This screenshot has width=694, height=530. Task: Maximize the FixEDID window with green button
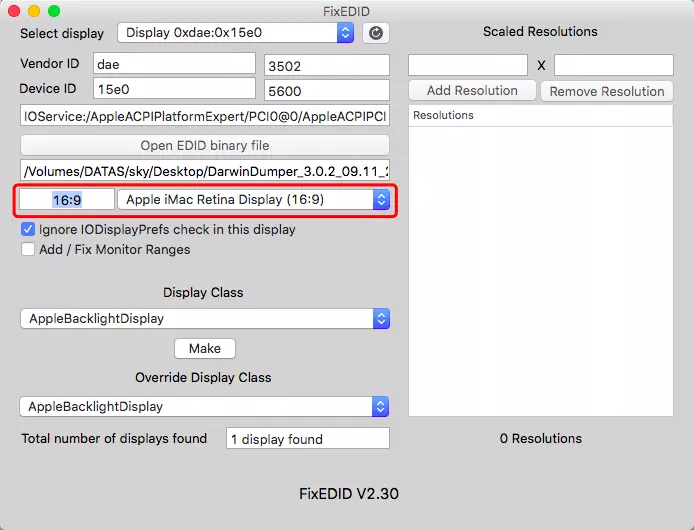click(x=54, y=11)
